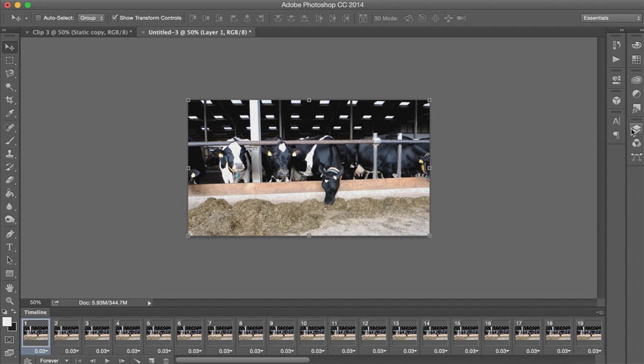Open frame 5 delay time dropdown
This screenshot has width=644, height=364.
coord(164,351)
